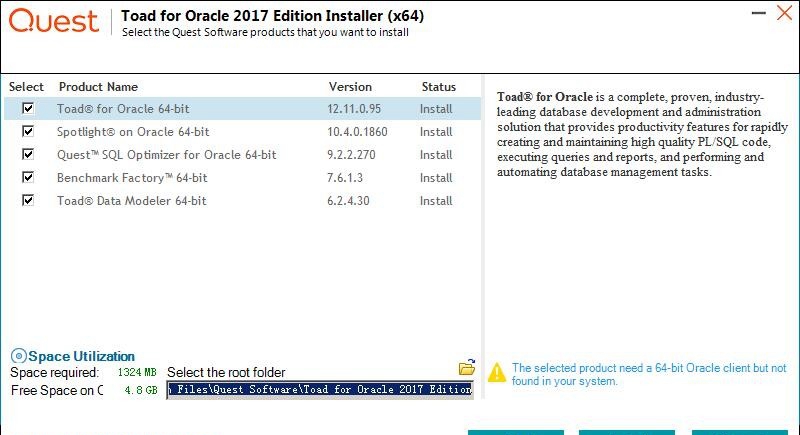Uncheck Benchmark Factory 64-bit checkbox
The width and height of the screenshot is (800, 435).
coord(28,177)
